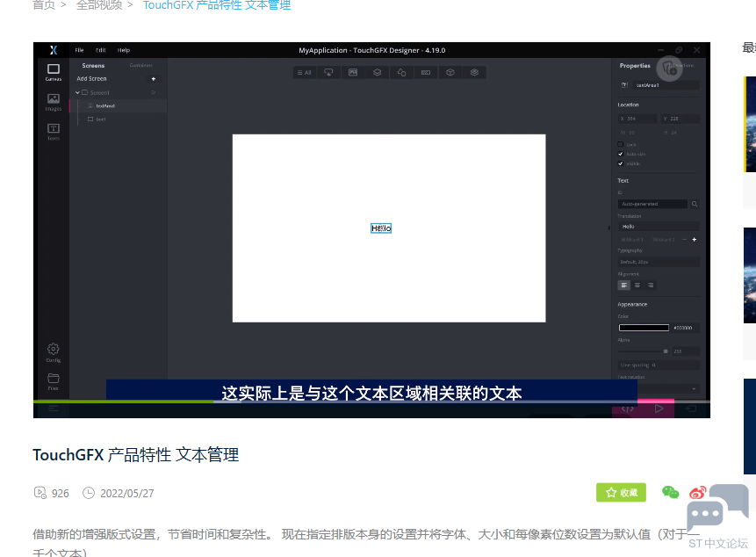Click the Generate Code icon at bottom
The width and height of the screenshot is (756, 557).
tap(627, 409)
